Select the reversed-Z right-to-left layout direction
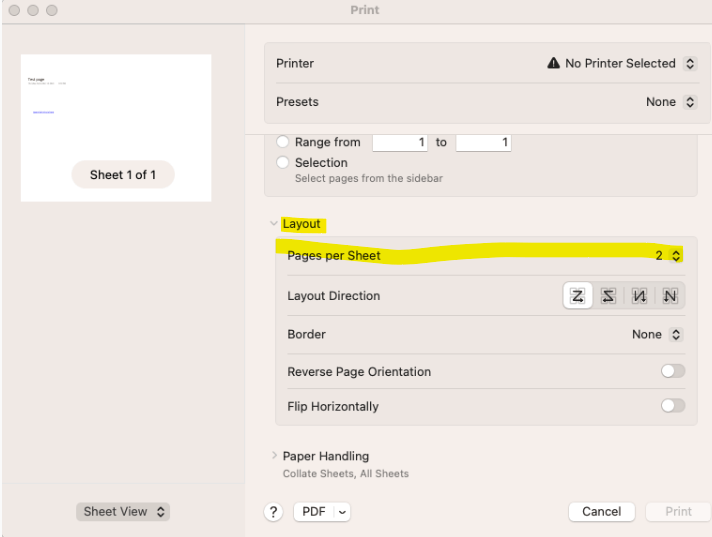The width and height of the screenshot is (712, 537). click(608, 296)
